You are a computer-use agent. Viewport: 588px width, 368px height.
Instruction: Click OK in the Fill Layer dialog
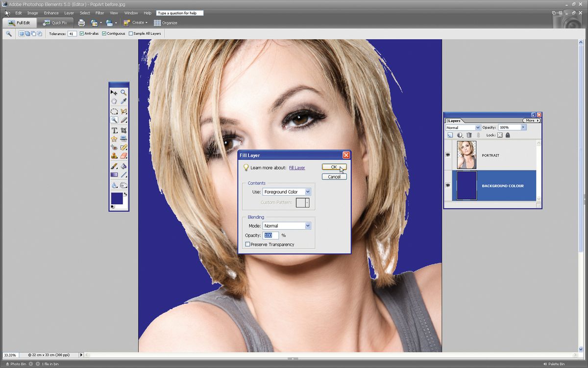point(334,167)
